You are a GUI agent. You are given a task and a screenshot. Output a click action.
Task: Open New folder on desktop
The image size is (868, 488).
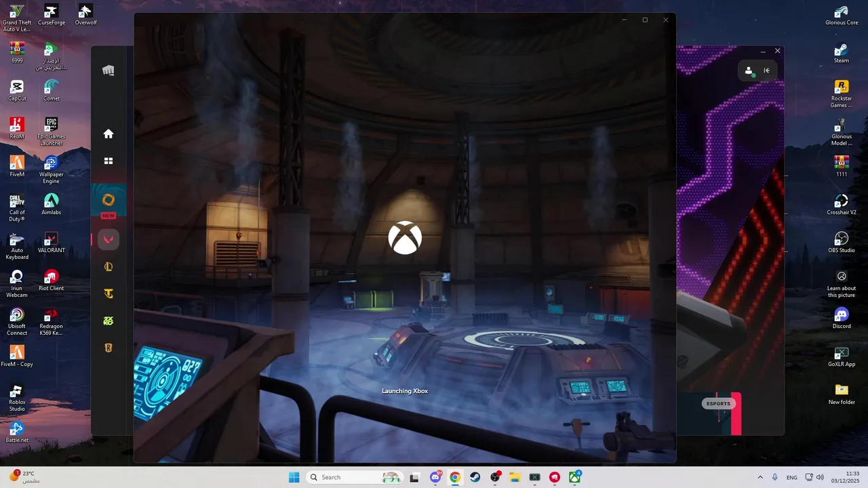pyautogui.click(x=842, y=394)
